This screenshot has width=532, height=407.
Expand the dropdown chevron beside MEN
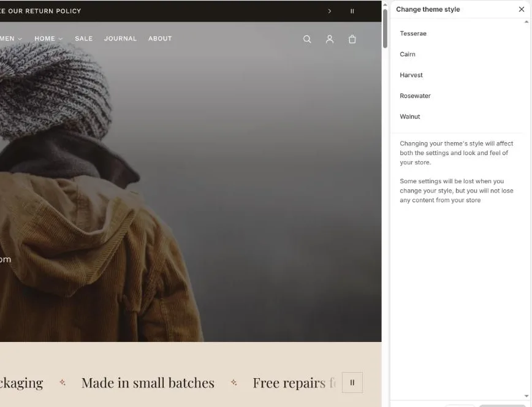20,39
